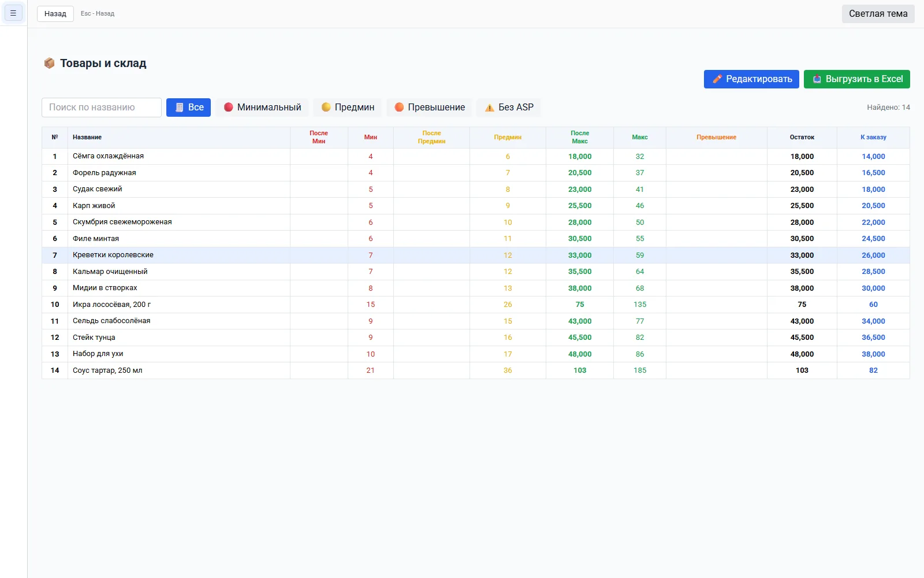Click order quantity 60 for Икра лососёвая

point(873,305)
